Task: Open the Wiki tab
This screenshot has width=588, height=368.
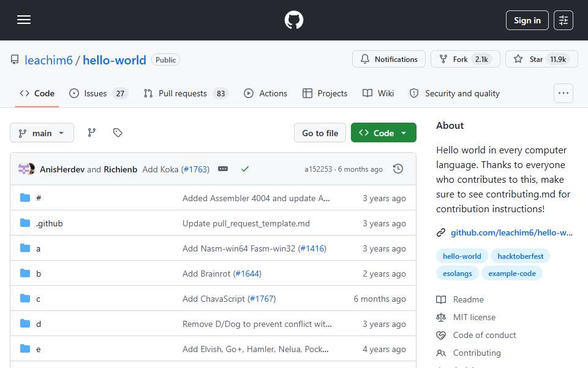Action: (378, 93)
